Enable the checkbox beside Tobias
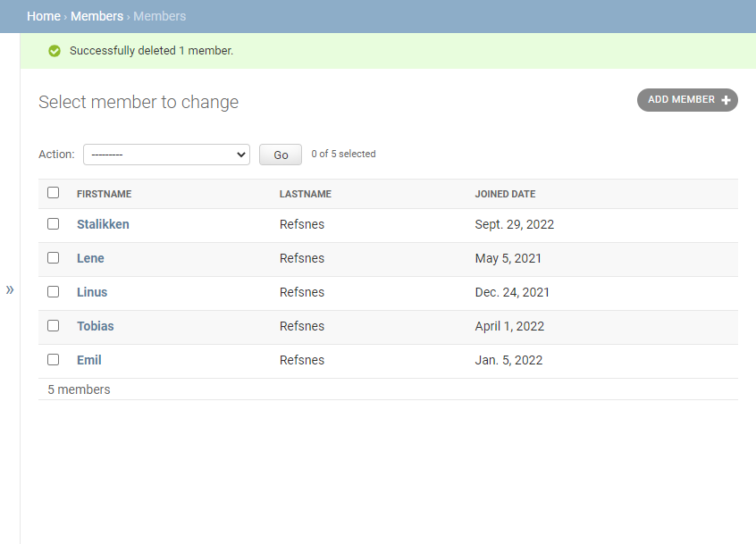 click(x=53, y=326)
